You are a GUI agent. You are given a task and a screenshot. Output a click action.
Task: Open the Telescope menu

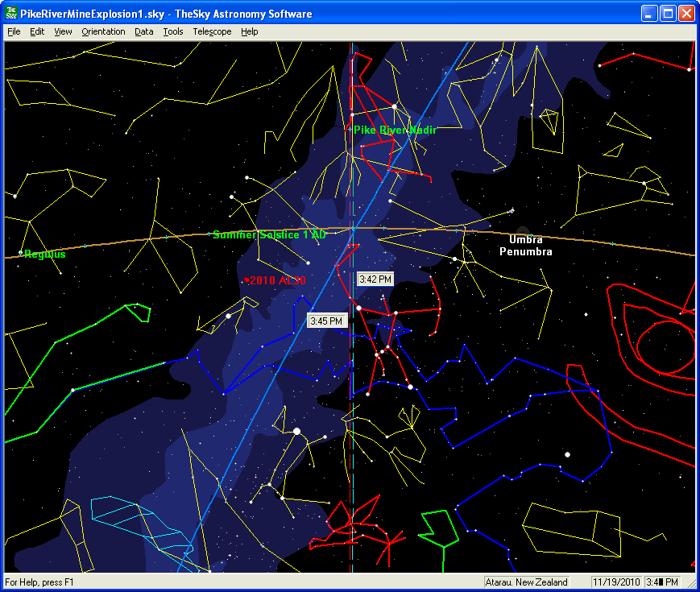click(212, 31)
